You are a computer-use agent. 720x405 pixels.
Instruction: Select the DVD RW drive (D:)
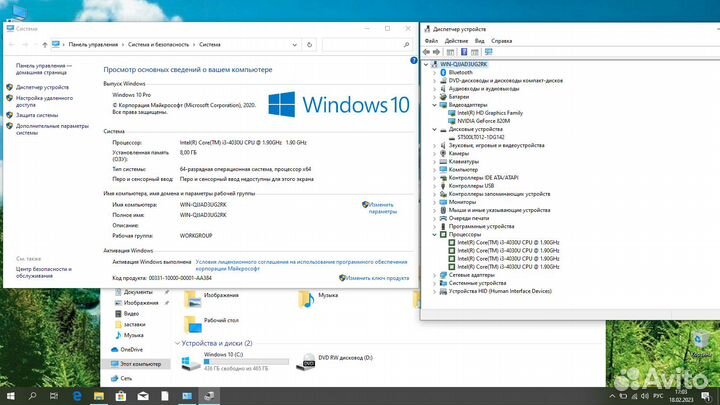click(335, 361)
